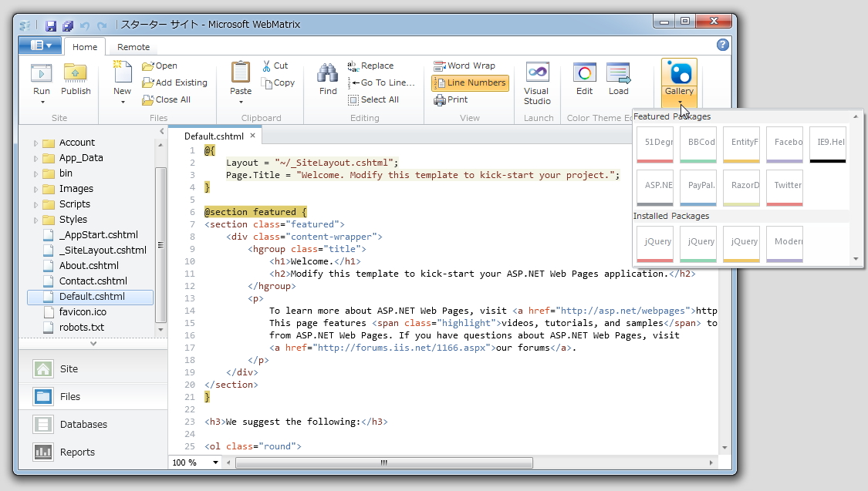Select the IE9.Helper featured package
Viewport: 868px width, 491px height.
pos(828,144)
